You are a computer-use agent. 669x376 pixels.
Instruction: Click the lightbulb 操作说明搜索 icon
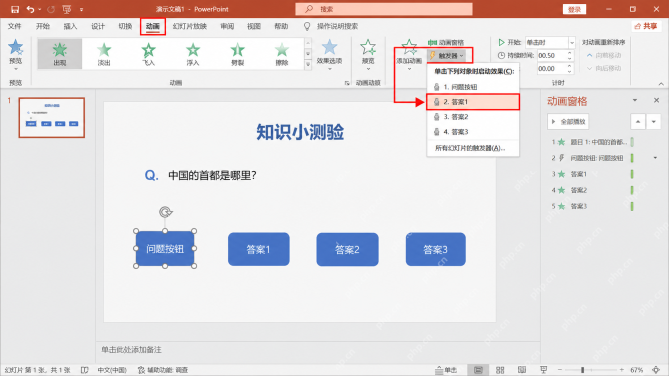tap(307, 26)
